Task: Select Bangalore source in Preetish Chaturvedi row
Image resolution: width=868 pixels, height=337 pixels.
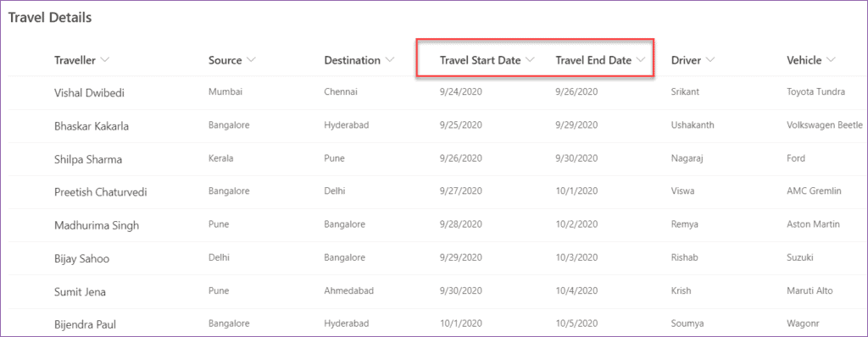Action: tap(229, 191)
